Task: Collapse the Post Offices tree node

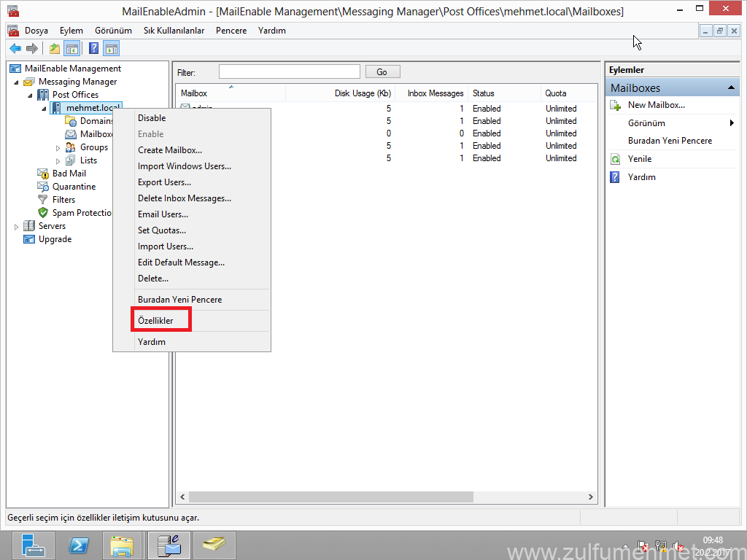Action: click(31, 96)
